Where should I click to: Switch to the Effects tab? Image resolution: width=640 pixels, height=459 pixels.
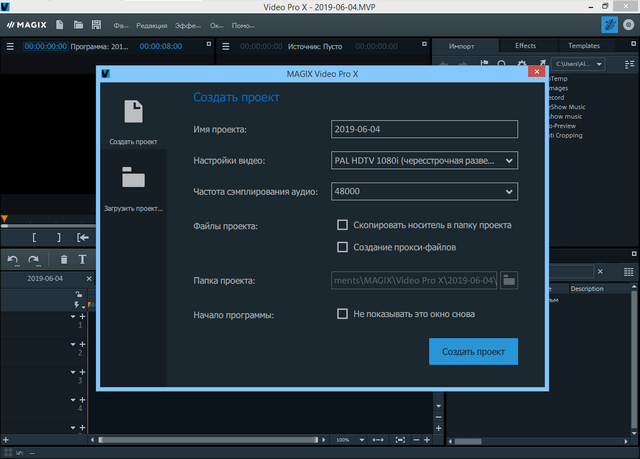(x=525, y=46)
